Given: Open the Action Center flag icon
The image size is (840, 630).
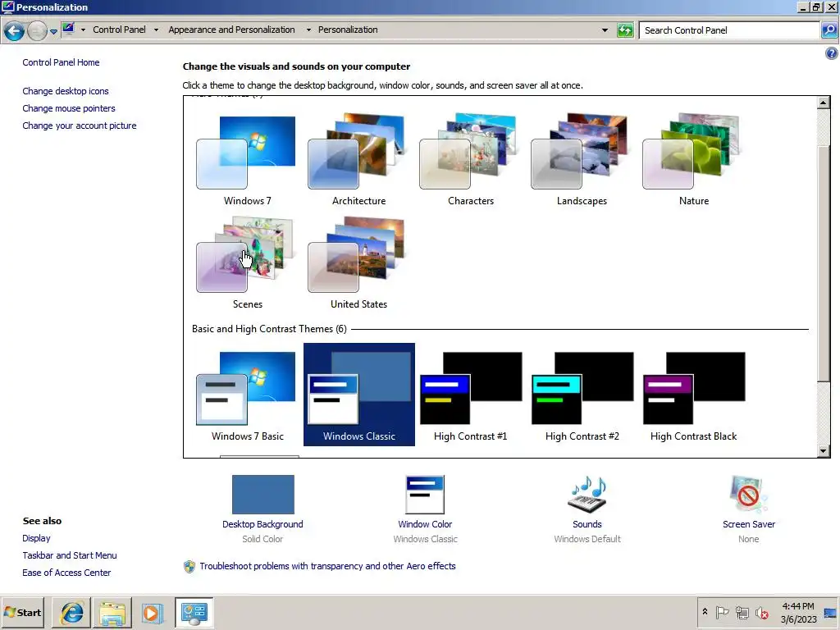Looking at the screenshot, I should [722, 612].
